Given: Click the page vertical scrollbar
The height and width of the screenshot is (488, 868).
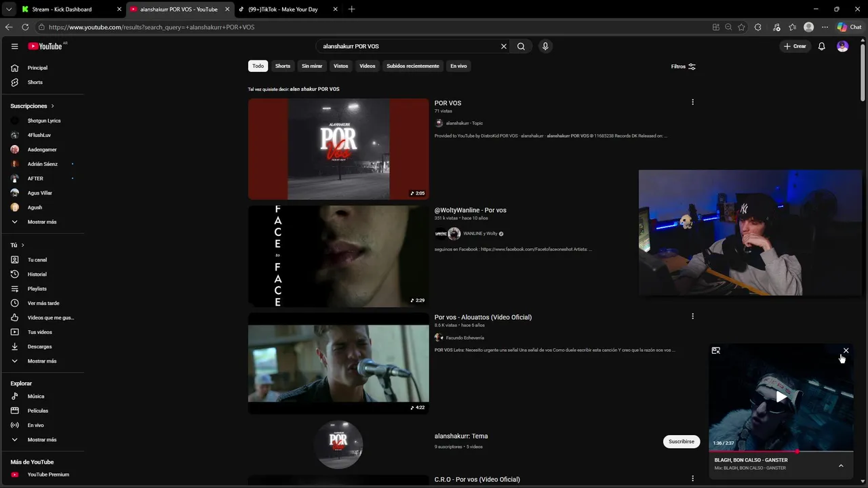Looking at the screenshot, I should 863,75.
